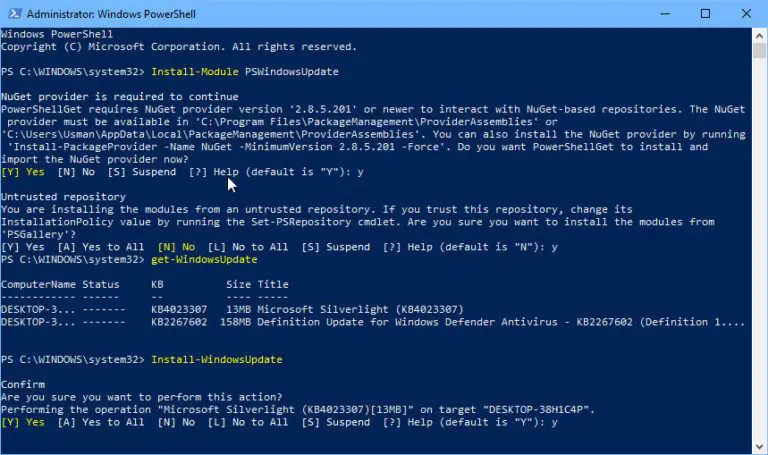This screenshot has width=768, height=455.
Task: Click the PowerShell icon in title bar
Action: click(x=14, y=14)
